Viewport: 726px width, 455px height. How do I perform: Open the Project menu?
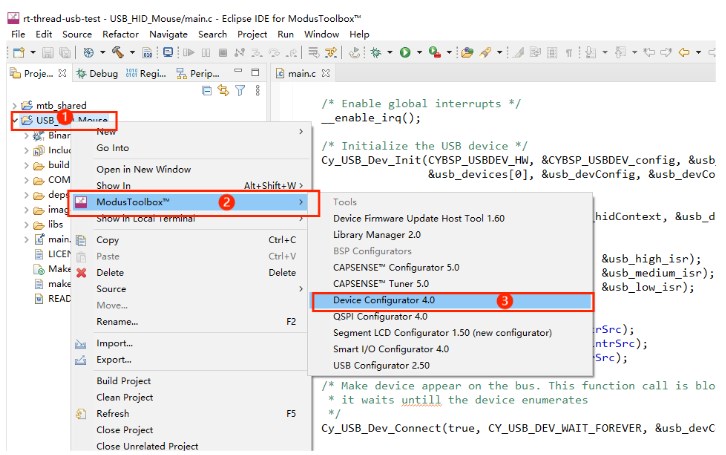pyautogui.click(x=252, y=34)
